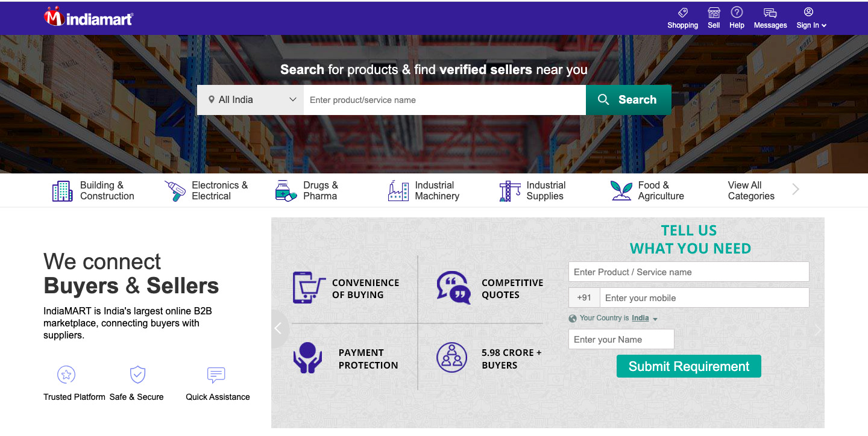The width and height of the screenshot is (868, 436).
Task: Open Electronics & Electrical category
Action: coord(206,191)
